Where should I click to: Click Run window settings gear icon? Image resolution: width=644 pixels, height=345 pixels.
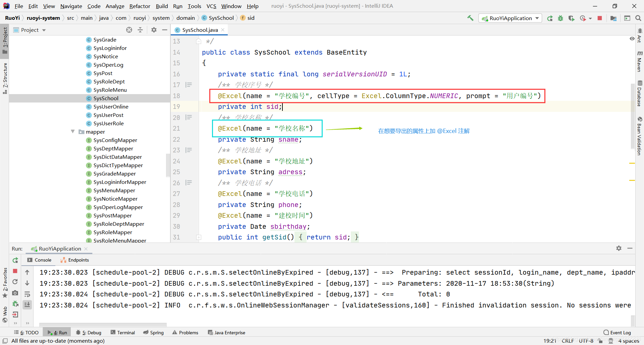[619, 248]
